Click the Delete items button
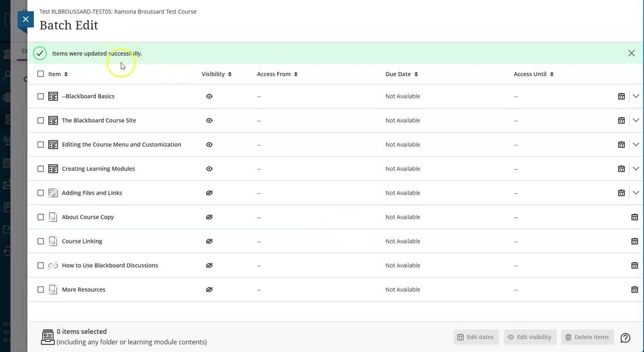The image size is (644, 352). [x=587, y=337]
